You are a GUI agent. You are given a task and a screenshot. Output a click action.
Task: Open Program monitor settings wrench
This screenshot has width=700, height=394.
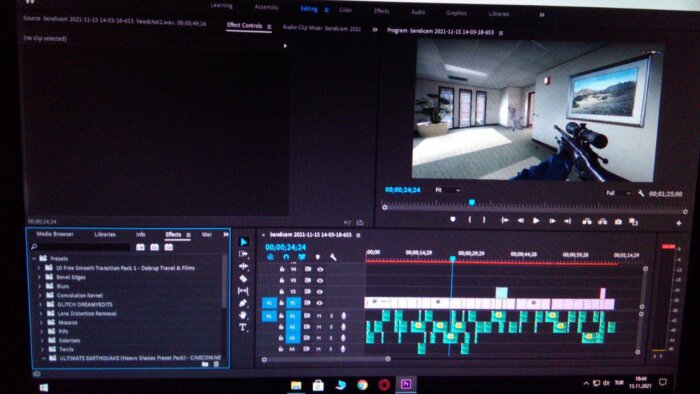[641, 193]
